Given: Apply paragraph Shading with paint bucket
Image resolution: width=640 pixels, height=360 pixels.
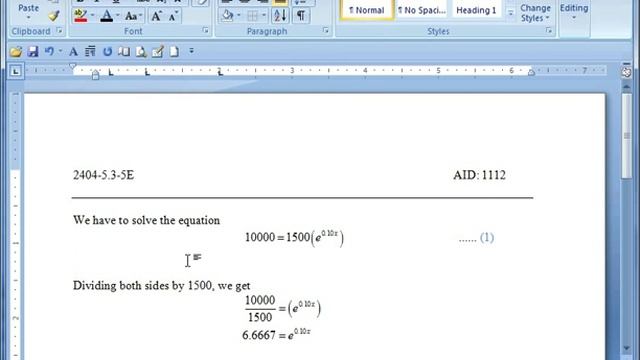Looking at the screenshot, I should pyautogui.click(x=227, y=16).
